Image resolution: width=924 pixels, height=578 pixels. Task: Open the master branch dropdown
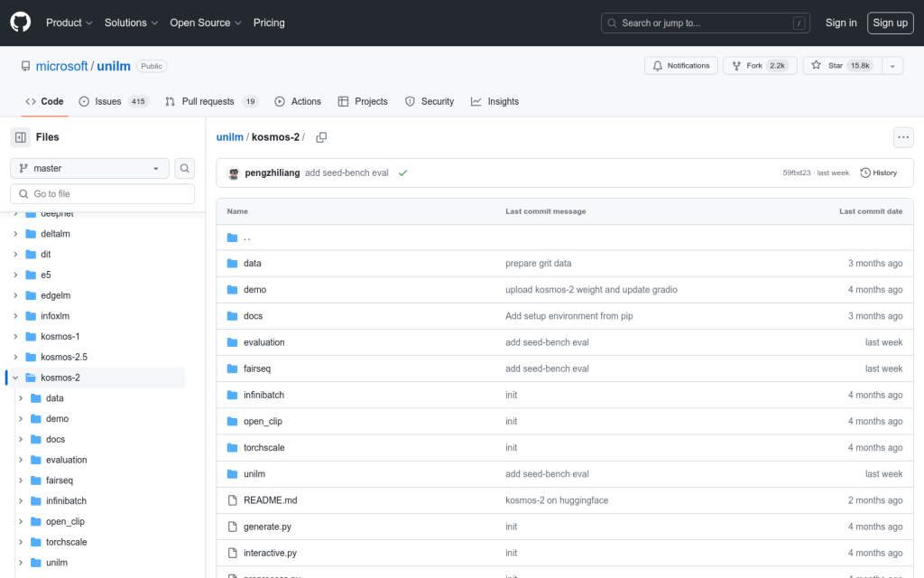pos(89,168)
